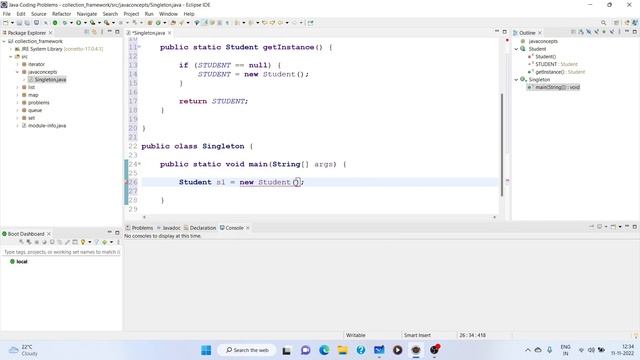Screen dimensions: 640x360
Task: Maximize the Console panel view
Action: point(635,227)
